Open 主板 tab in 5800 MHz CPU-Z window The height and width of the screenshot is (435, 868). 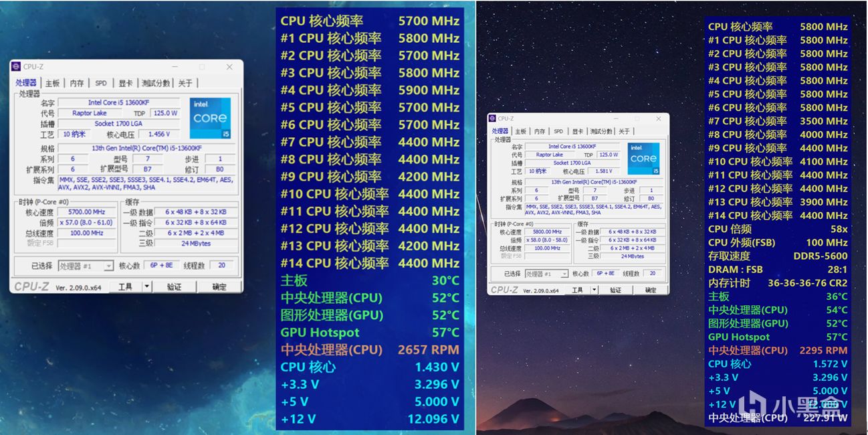pos(520,131)
